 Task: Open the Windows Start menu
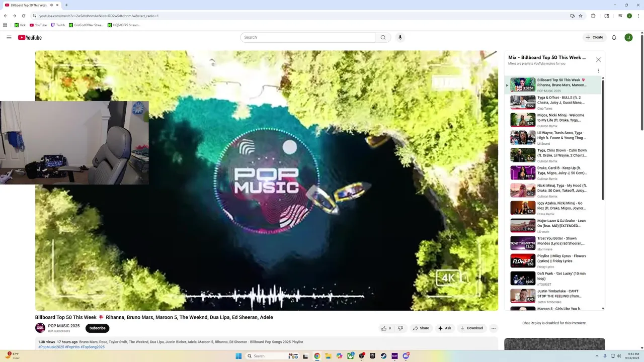[x=238, y=356]
